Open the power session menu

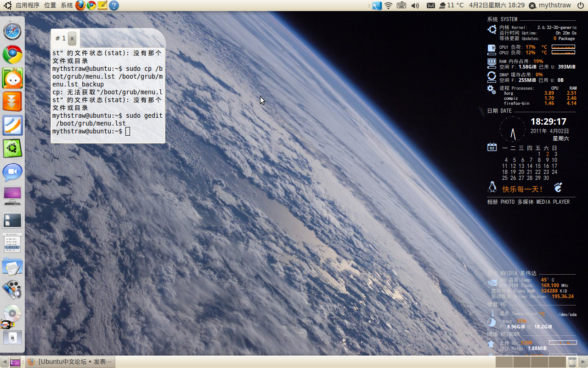point(581,6)
